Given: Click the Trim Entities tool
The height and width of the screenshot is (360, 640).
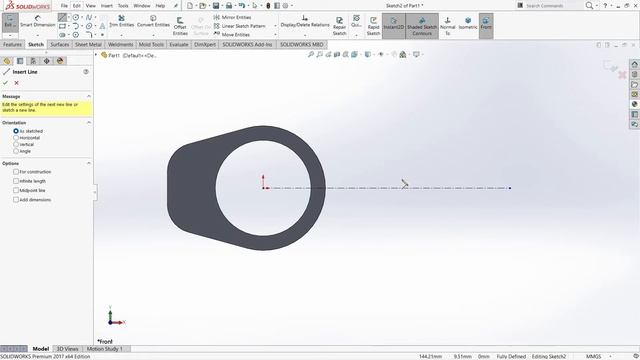Looking at the screenshot, I should [x=122, y=21].
